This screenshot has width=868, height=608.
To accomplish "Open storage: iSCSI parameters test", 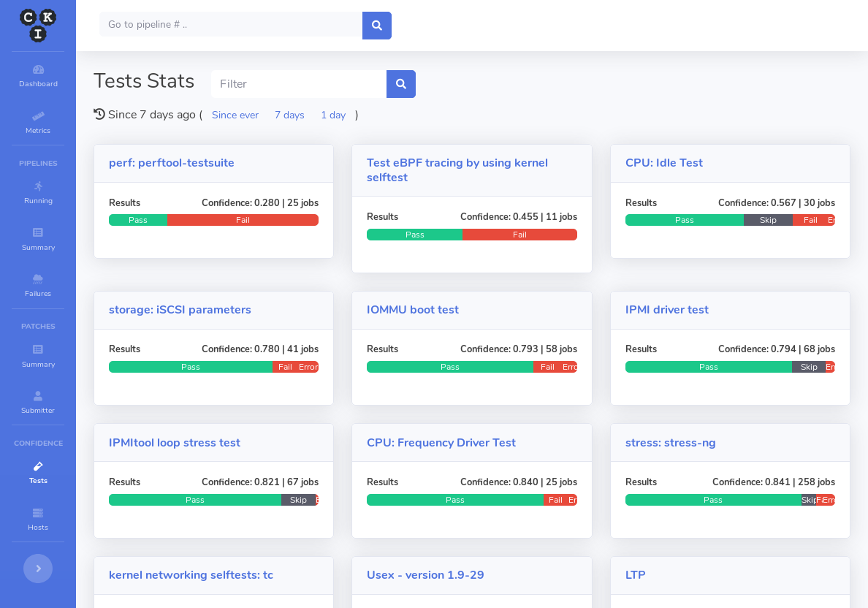I will [x=180, y=310].
